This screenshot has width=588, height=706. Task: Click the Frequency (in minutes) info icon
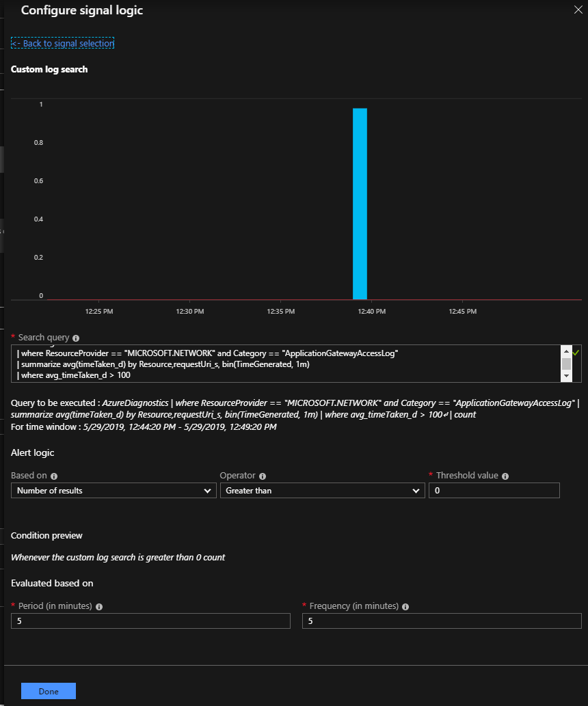(x=405, y=607)
